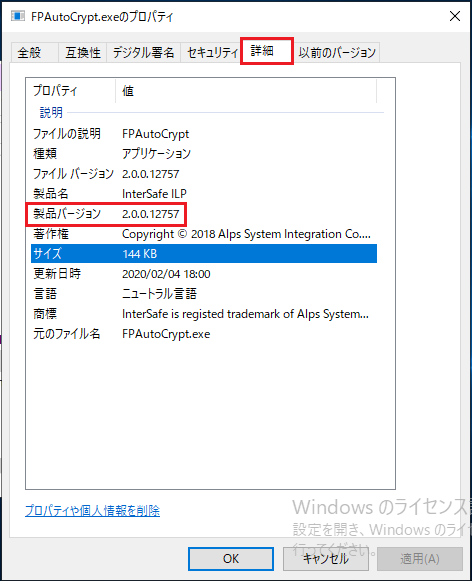Screen dimensions: 472x581
Task: Select the 更新日時 row
Action: click(204, 274)
